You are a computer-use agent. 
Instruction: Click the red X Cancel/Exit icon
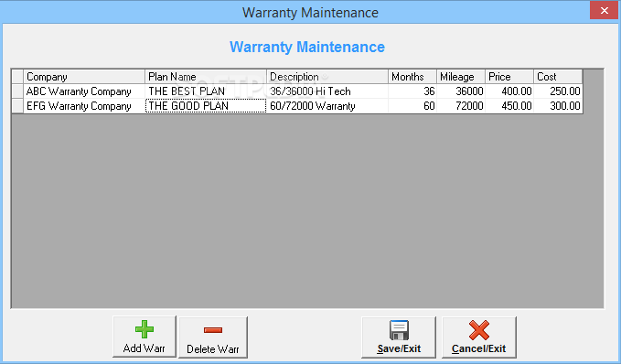[x=479, y=330]
